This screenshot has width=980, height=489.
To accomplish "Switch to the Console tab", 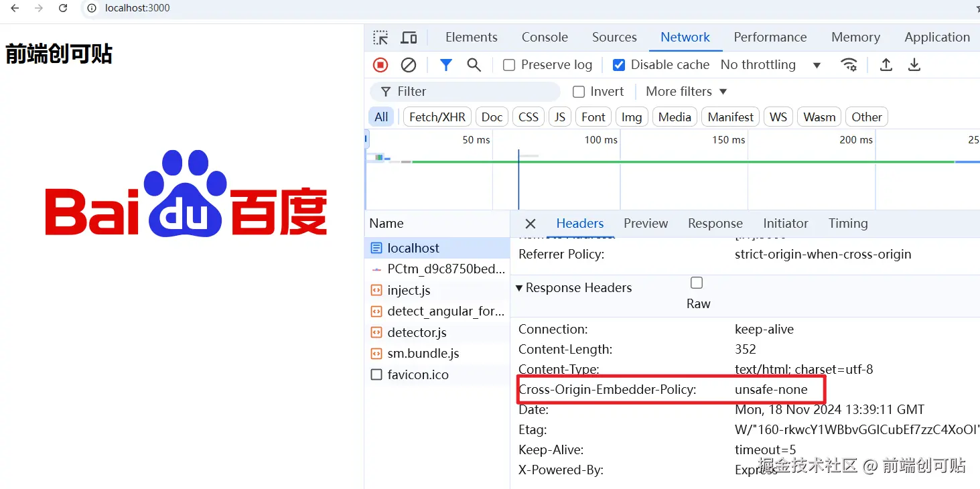I will point(545,38).
